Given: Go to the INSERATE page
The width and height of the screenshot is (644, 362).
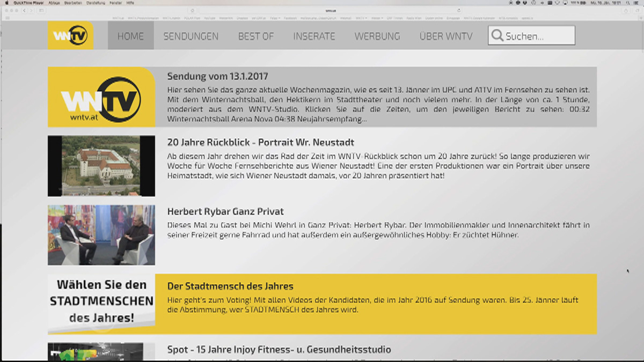Looking at the screenshot, I should [314, 36].
